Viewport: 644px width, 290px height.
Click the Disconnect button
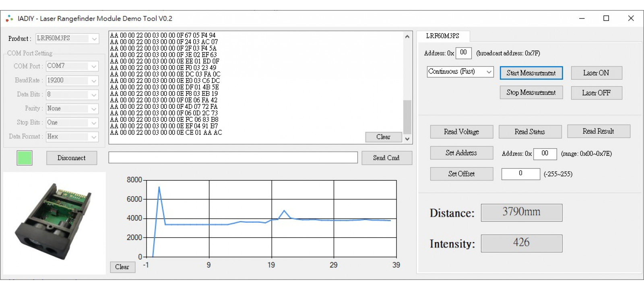click(x=71, y=158)
